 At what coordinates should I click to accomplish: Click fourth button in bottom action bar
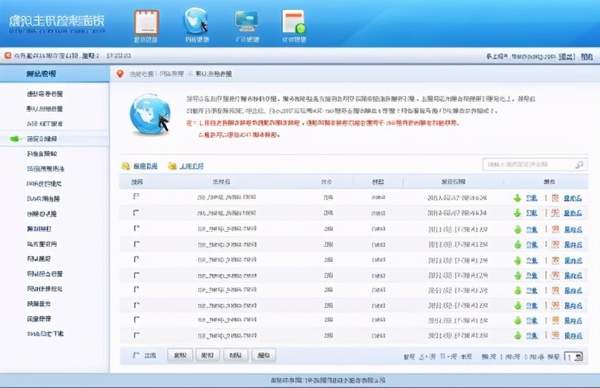(x=264, y=355)
